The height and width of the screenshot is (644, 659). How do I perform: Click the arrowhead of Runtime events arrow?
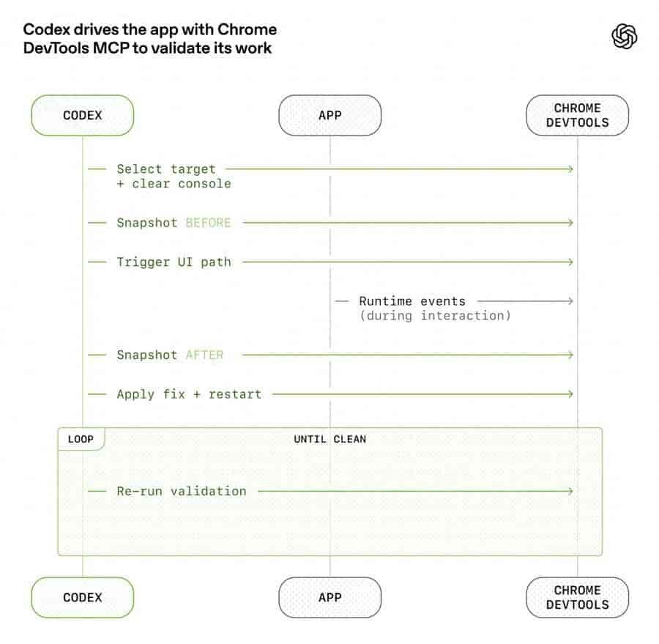[570, 301]
